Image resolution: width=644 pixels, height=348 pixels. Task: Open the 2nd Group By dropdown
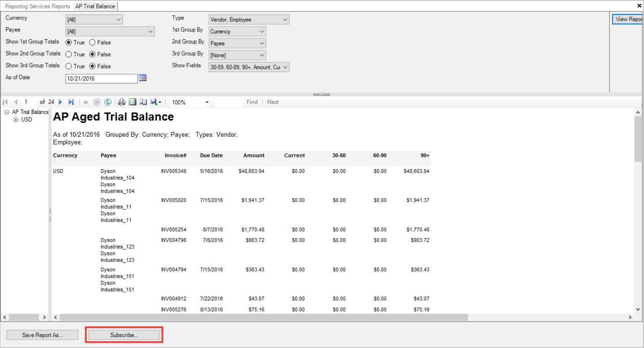(237, 43)
